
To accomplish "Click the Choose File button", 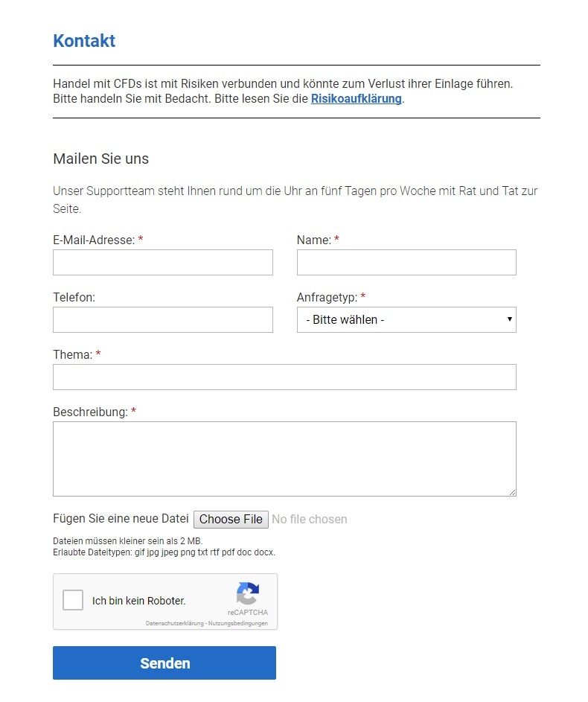I will [231, 519].
